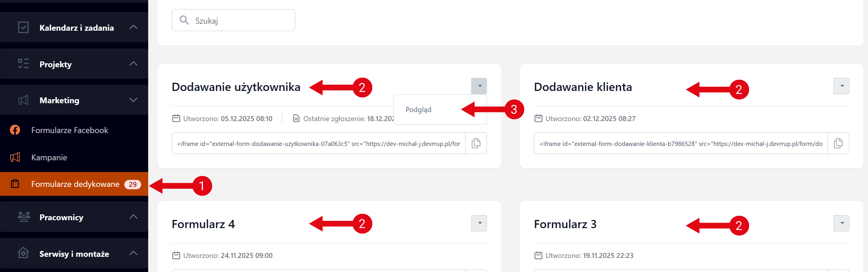
Task: Select Podgląd from the dropdown menu
Action: click(x=418, y=110)
